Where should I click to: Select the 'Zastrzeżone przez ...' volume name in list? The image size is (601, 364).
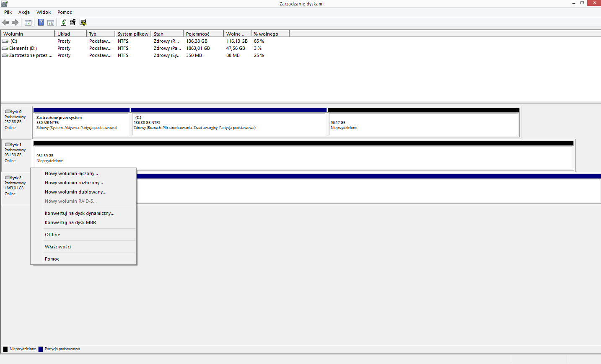(x=31, y=55)
